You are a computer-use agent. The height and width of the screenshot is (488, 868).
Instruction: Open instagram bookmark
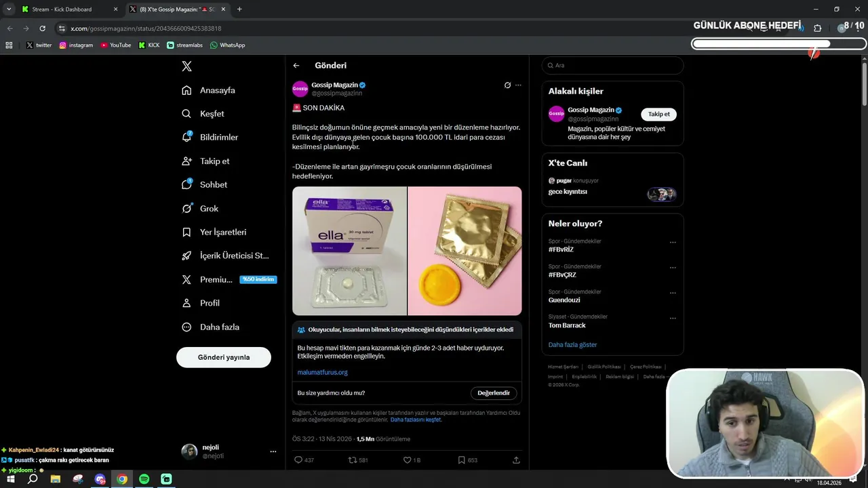(x=76, y=45)
